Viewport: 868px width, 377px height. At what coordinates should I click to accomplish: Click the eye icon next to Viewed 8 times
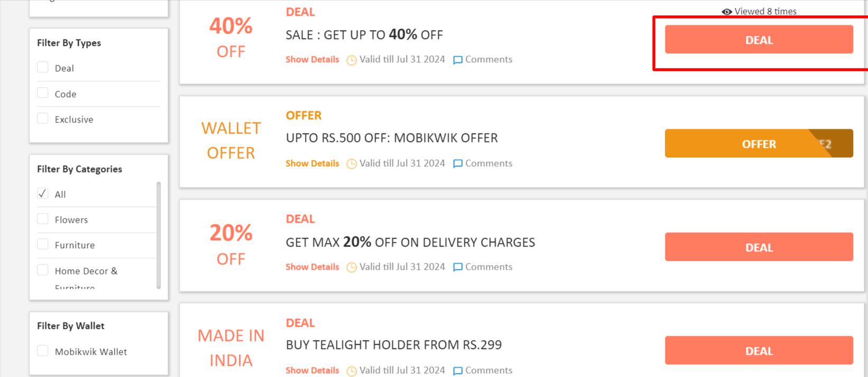(726, 11)
